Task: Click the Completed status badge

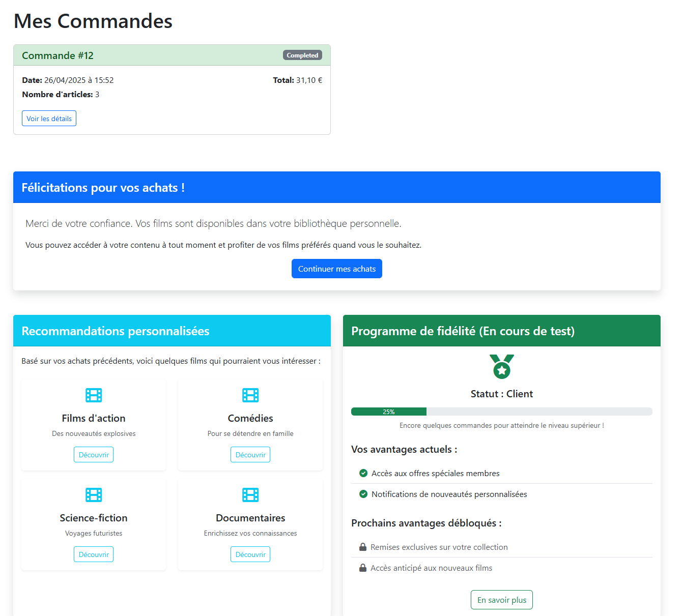Action: (302, 55)
